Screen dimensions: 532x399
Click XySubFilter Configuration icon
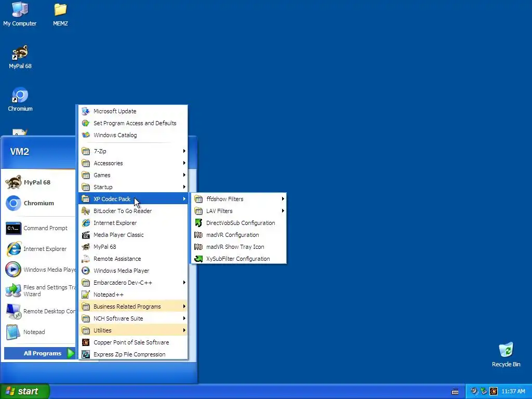(198, 259)
